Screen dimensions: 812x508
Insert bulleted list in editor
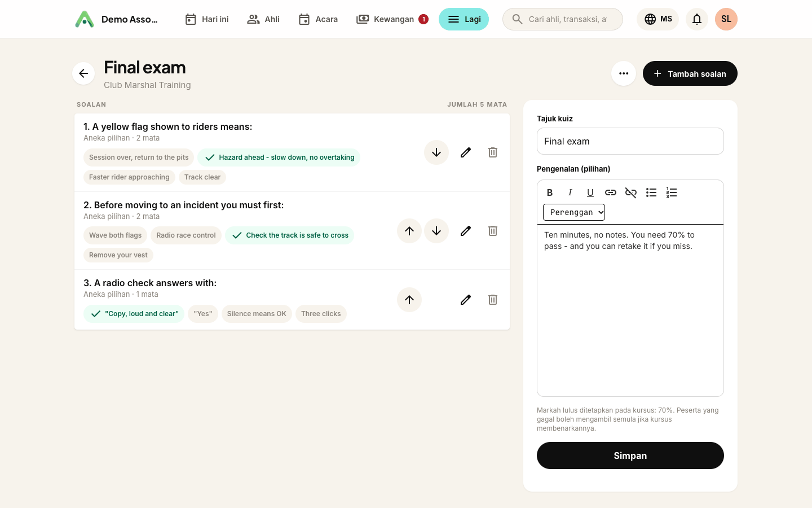(x=651, y=192)
